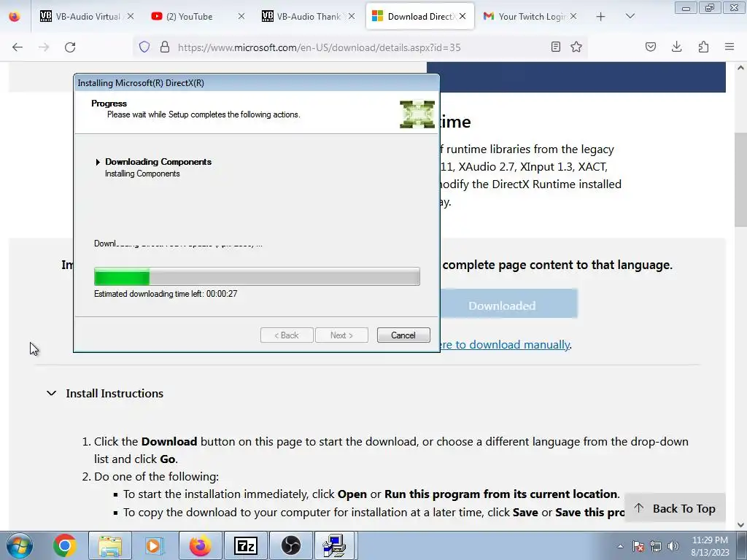Collapse the Install Instructions section
This screenshot has height=560, width=747.
pos(105,393)
